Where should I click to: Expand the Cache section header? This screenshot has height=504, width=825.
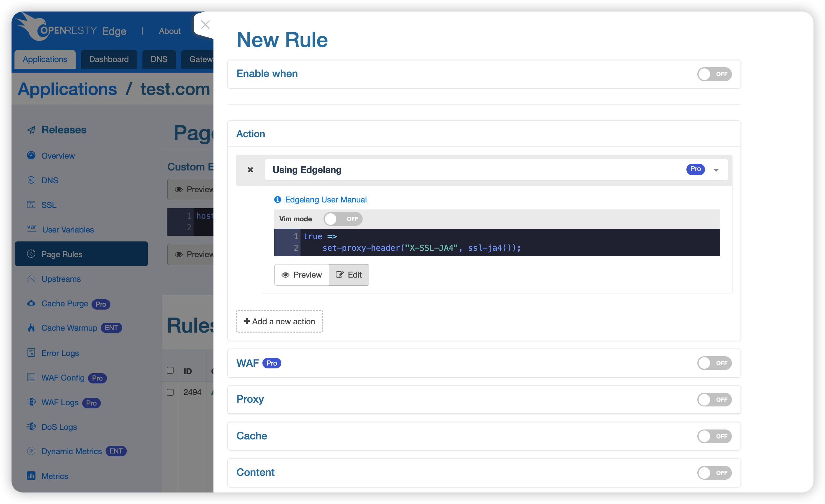pos(252,436)
